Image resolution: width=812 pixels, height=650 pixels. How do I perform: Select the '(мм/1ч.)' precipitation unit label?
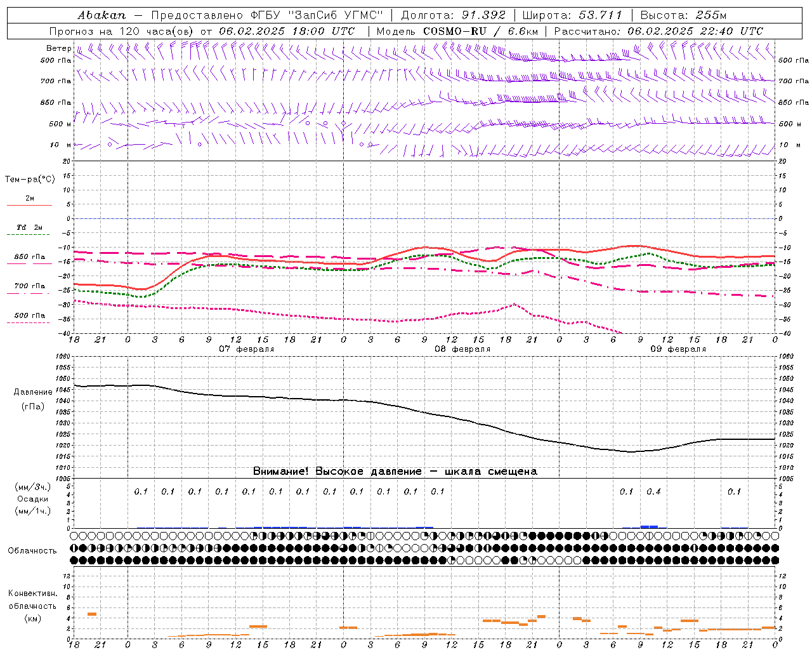(33, 511)
